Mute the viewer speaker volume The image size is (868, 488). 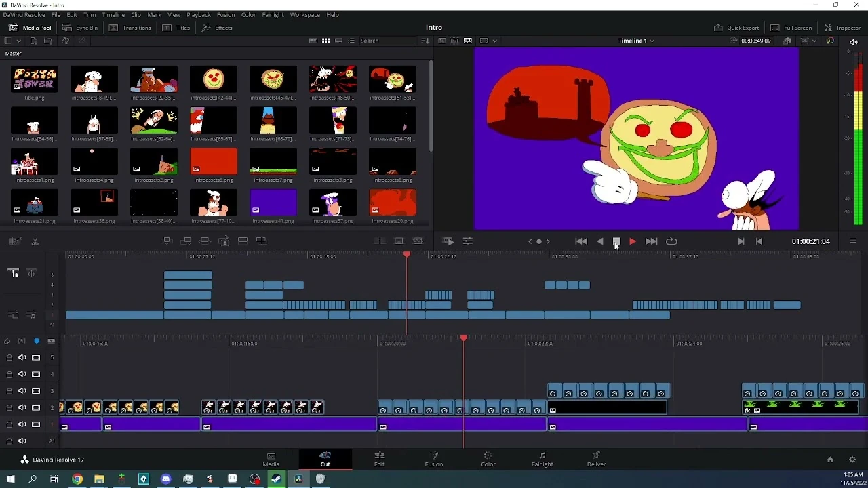pyautogui.click(x=854, y=42)
